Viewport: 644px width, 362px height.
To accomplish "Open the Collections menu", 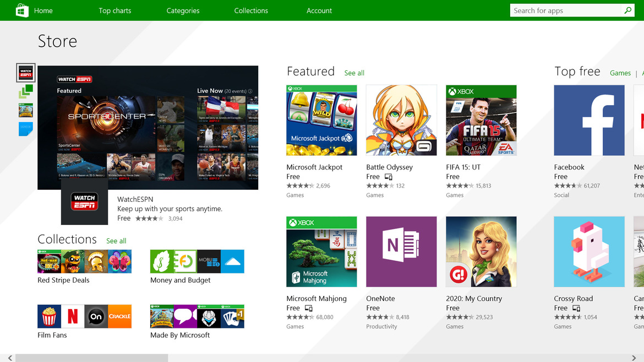I will 251,10.
